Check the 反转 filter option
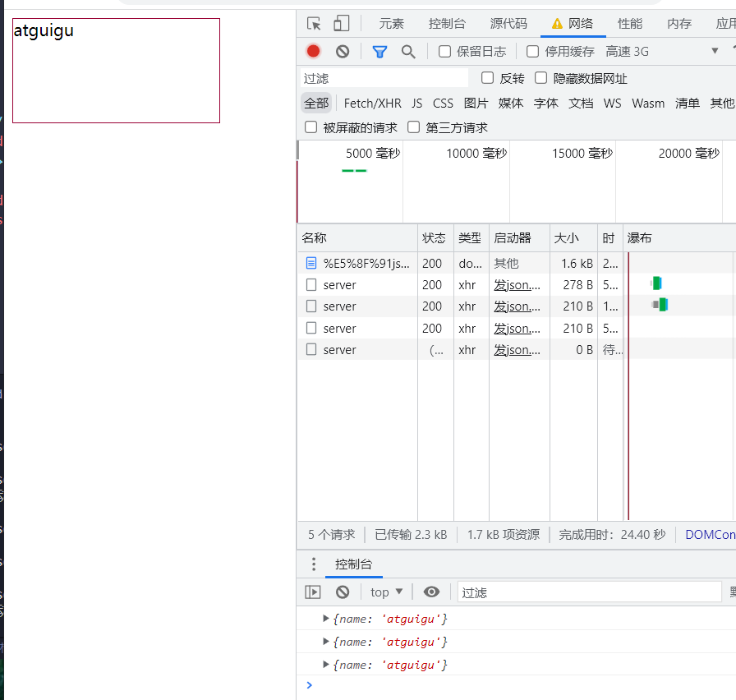This screenshot has height=700, width=736. point(488,77)
